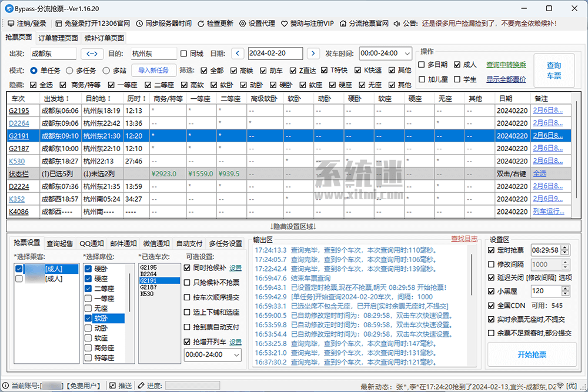This screenshot has width=588, height=392.
Task: Toggle the 同城 checkbox
Action: [x=183, y=53]
